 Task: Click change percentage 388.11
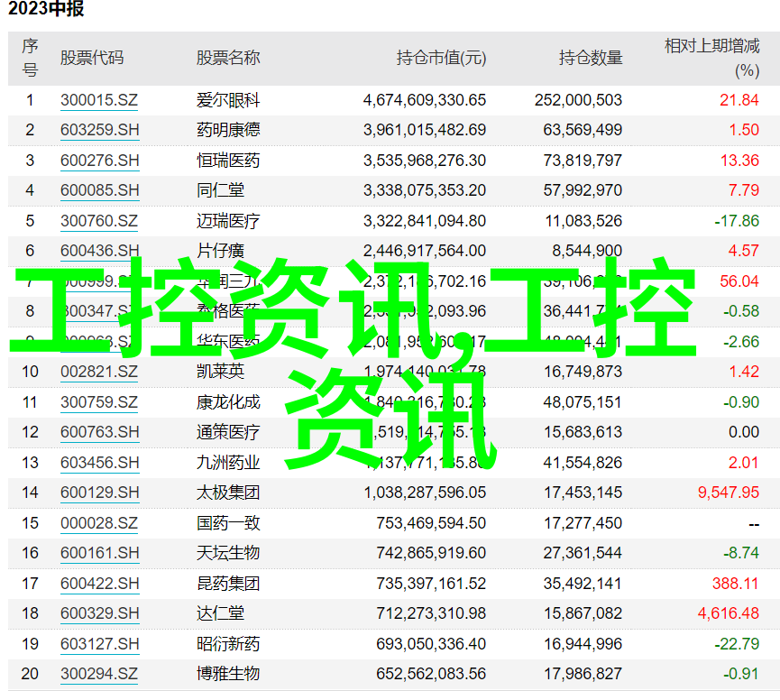point(735,584)
